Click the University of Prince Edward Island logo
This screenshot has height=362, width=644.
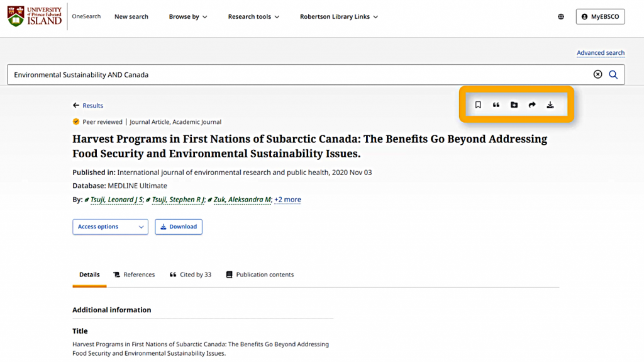pyautogui.click(x=35, y=16)
